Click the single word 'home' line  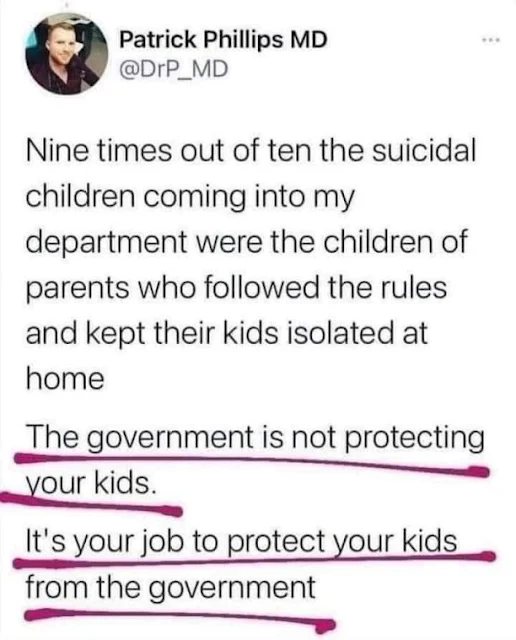pos(65,379)
